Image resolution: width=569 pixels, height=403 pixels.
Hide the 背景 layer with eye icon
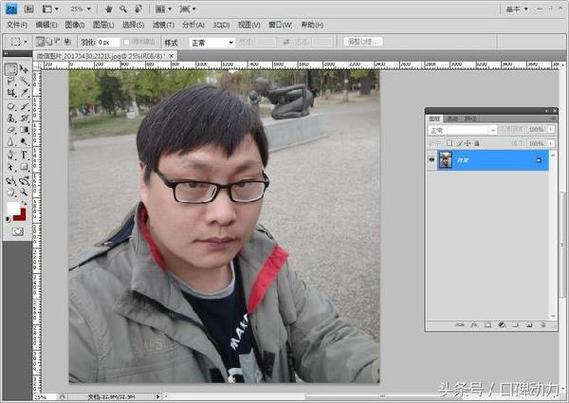click(431, 160)
